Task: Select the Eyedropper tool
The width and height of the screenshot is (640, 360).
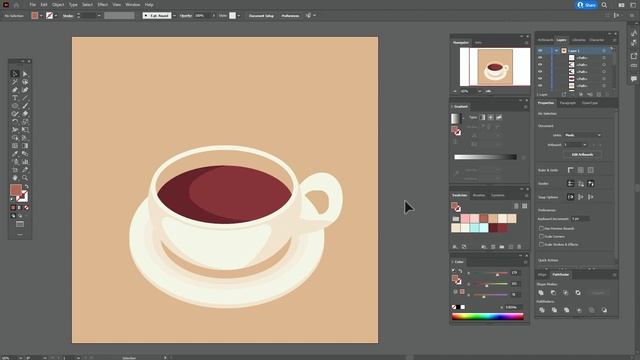Action: [15, 154]
